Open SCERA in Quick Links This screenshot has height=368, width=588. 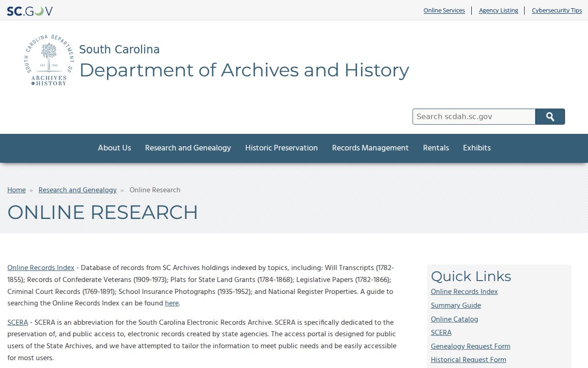(441, 333)
